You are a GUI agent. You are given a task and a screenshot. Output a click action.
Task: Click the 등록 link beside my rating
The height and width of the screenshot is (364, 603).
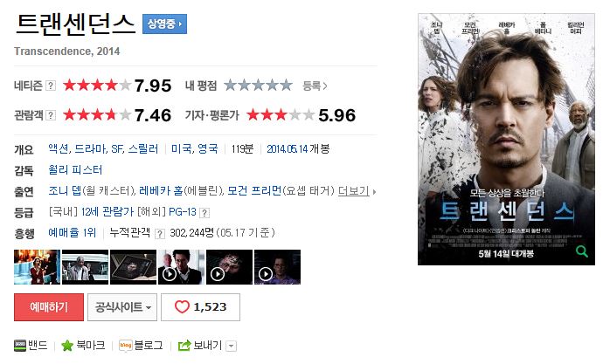point(315,86)
